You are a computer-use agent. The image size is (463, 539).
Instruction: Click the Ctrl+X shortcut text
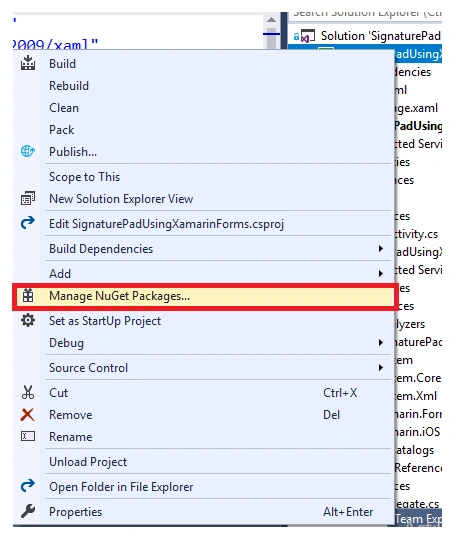(340, 393)
